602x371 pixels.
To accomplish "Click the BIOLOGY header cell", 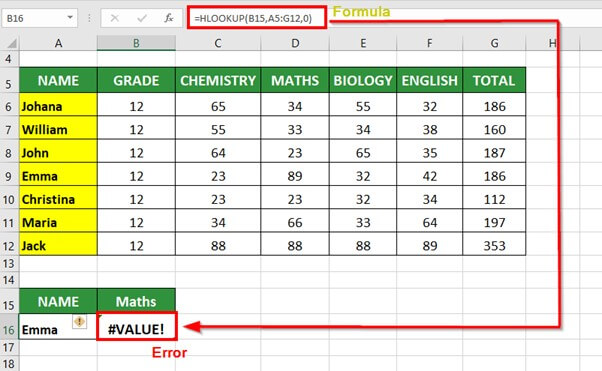I will point(363,80).
